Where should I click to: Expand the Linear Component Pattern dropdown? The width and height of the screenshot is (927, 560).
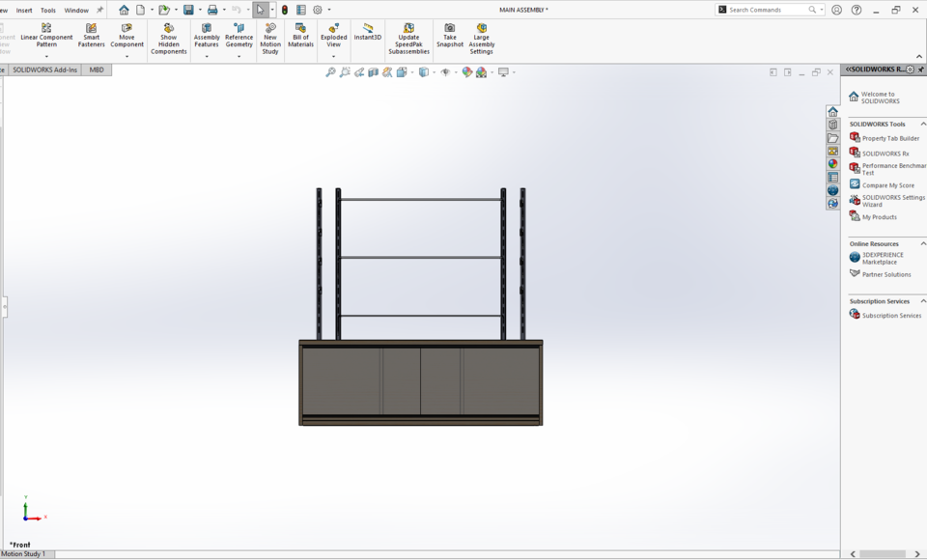coord(48,56)
